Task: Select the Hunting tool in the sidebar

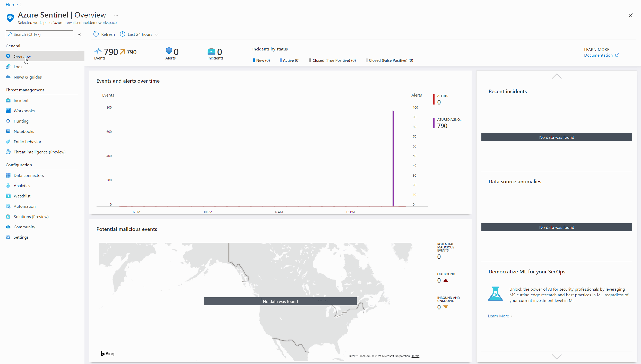Action: [21, 121]
